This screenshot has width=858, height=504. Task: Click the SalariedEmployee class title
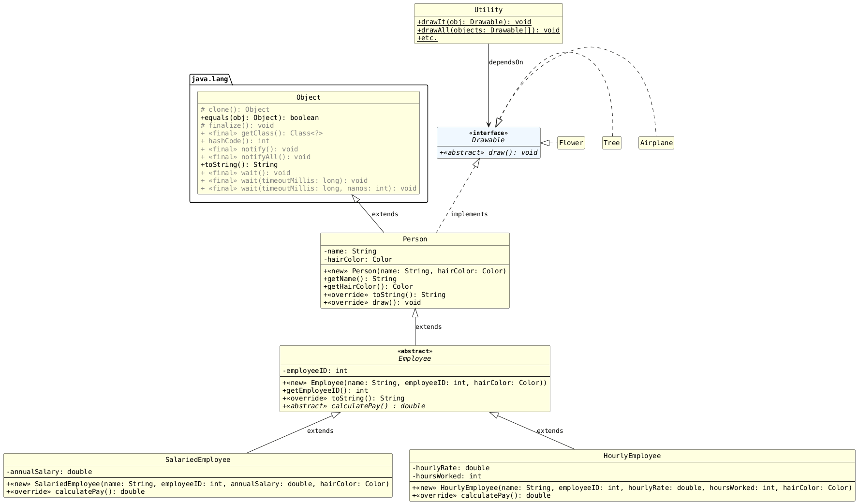pos(197,460)
